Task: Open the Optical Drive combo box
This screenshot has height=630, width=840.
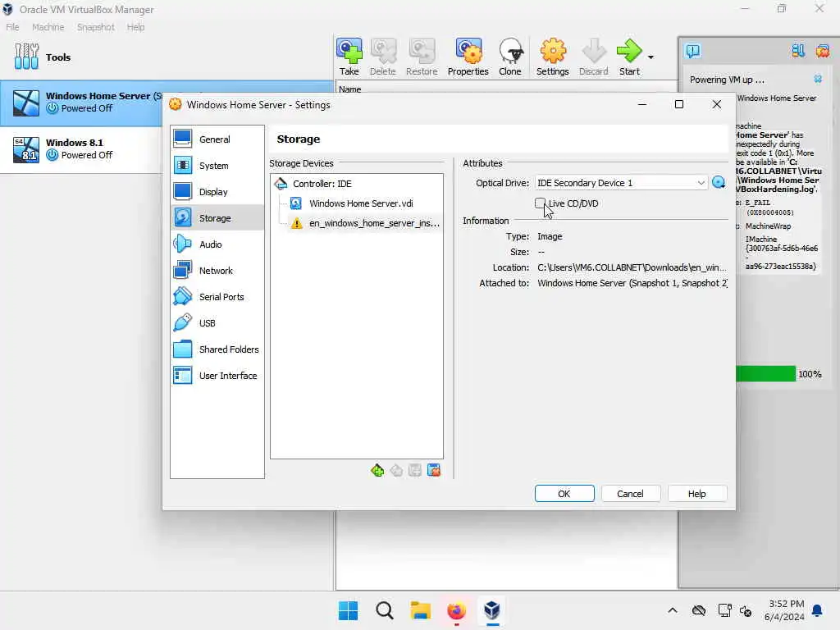Action: click(621, 183)
